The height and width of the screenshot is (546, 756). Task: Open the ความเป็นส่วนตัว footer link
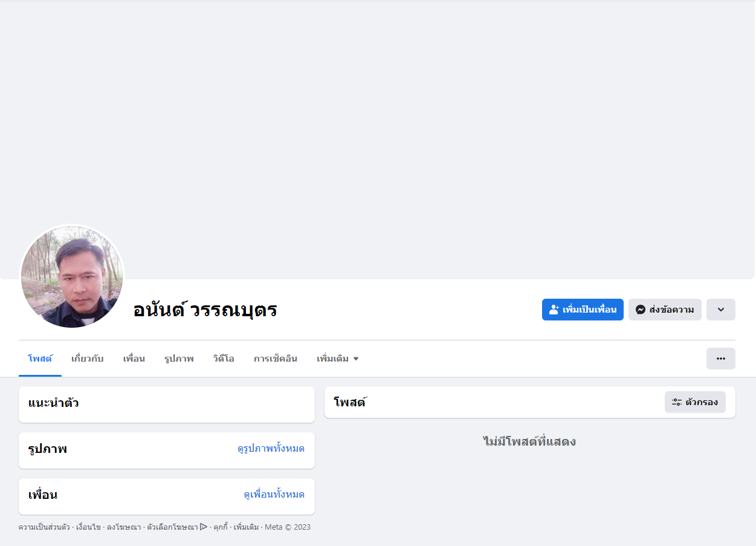click(44, 527)
